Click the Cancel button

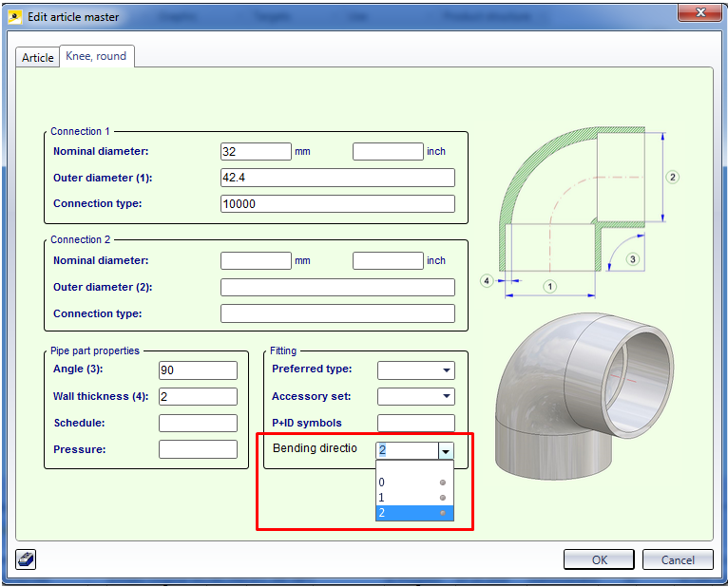pyautogui.click(x=677, y=559)
